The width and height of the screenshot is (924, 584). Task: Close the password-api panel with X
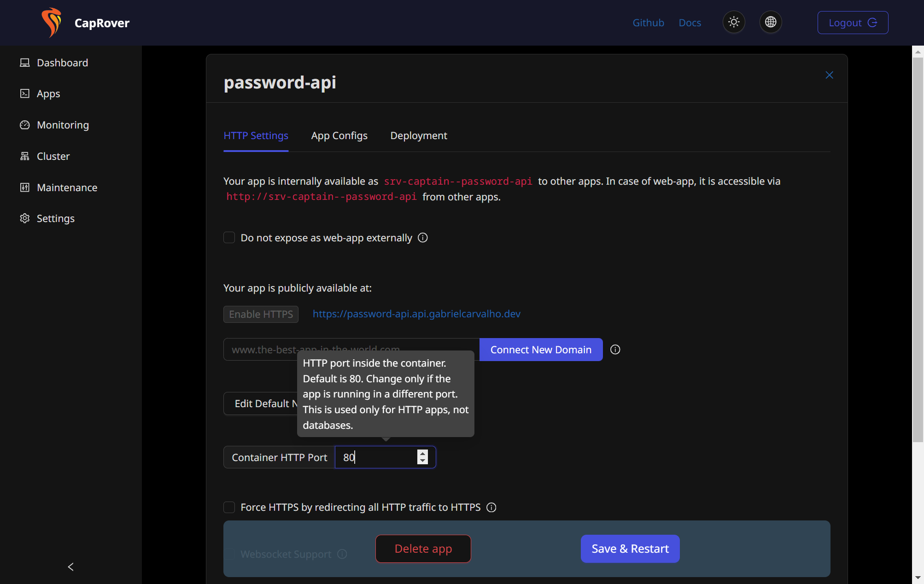(x=829, y=75)
